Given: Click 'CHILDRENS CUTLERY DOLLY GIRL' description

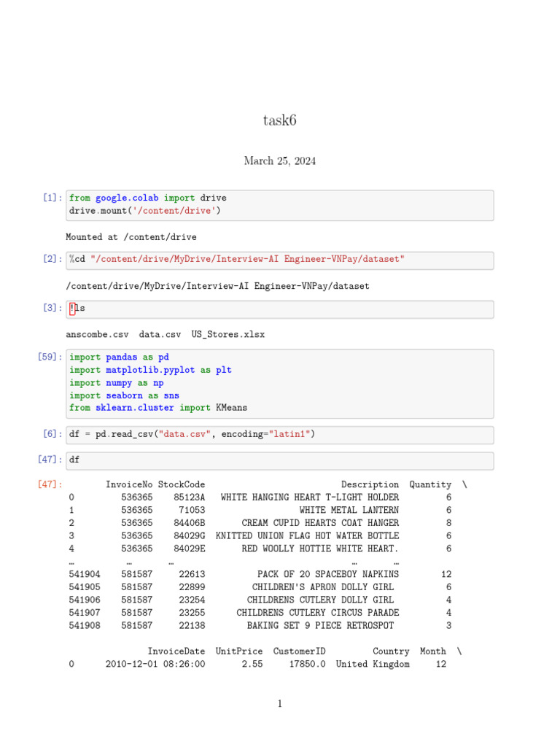Looking at the screenshot, I should click(x=321, y=600).
